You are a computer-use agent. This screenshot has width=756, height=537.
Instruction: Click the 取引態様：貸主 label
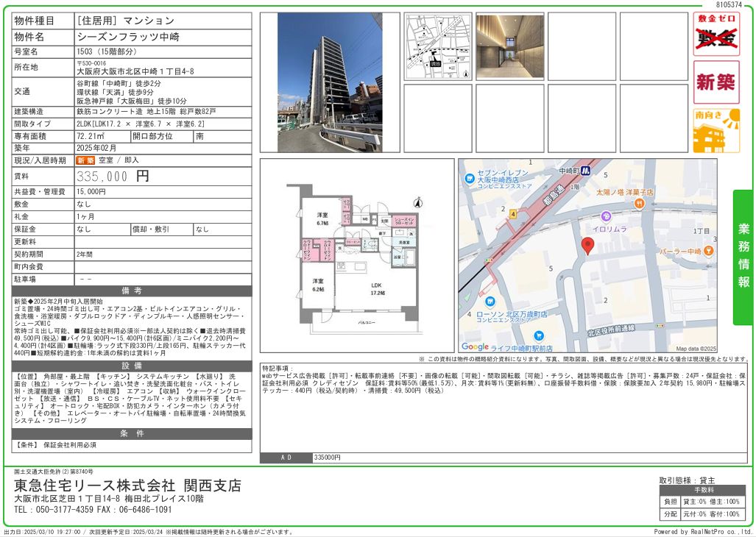coord(687,480)
